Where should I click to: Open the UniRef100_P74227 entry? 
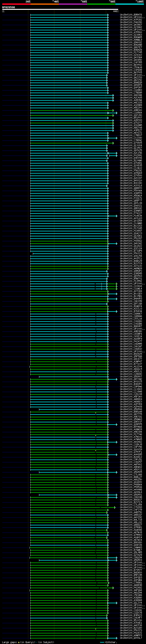tap(131, 214)
